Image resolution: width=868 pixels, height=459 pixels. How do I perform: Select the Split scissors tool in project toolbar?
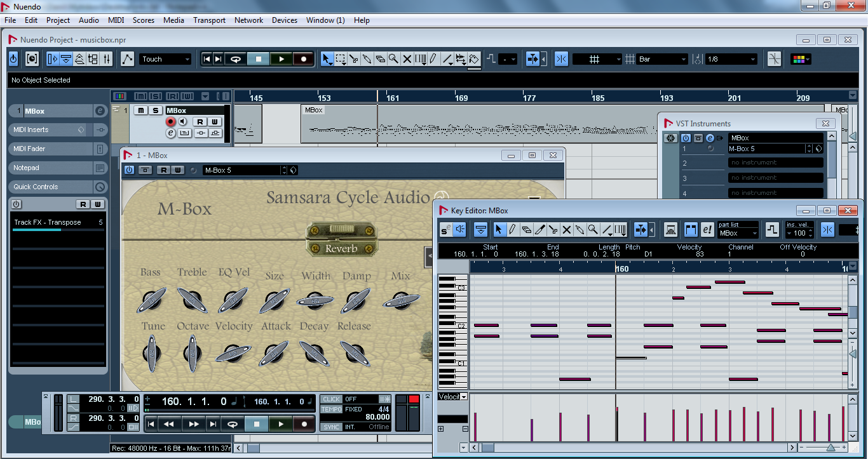tap(354, 59)
